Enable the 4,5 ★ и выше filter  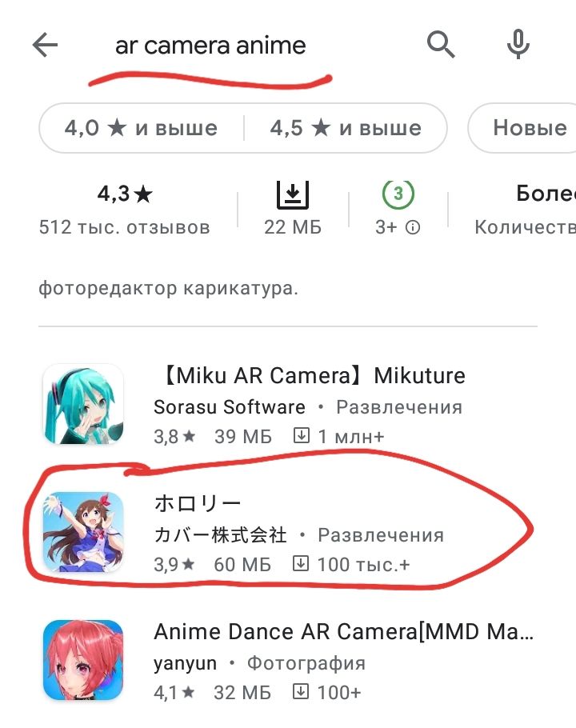coord(346,128)
